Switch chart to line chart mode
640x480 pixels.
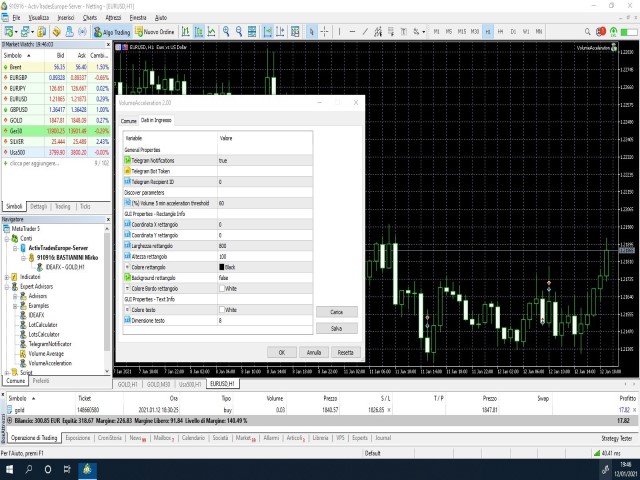click(211, 31)
